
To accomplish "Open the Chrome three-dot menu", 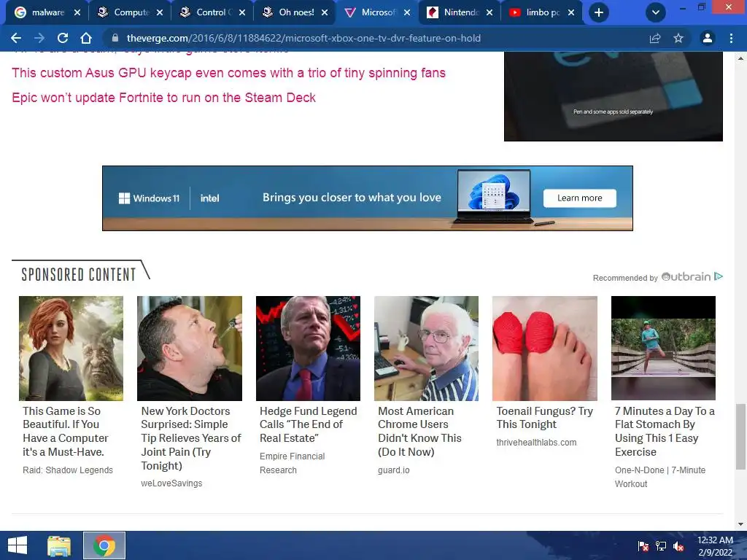I will tap(731, 38).
